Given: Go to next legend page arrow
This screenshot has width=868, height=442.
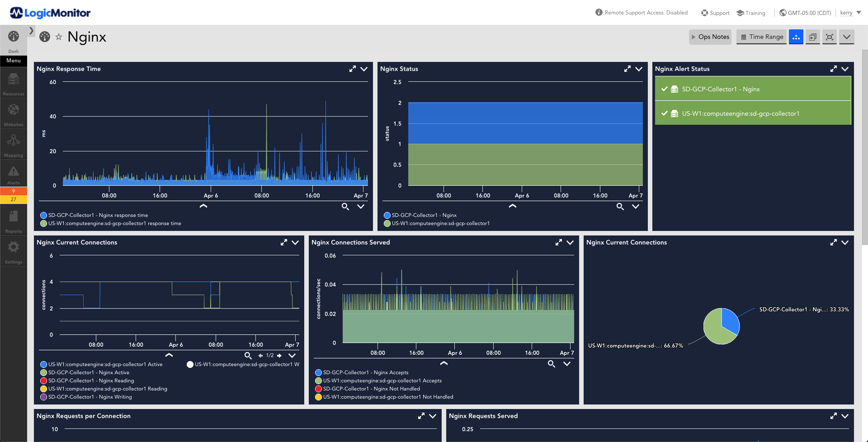Looking at the screenshot, I should pyautogui.click(x=279, y=356).
